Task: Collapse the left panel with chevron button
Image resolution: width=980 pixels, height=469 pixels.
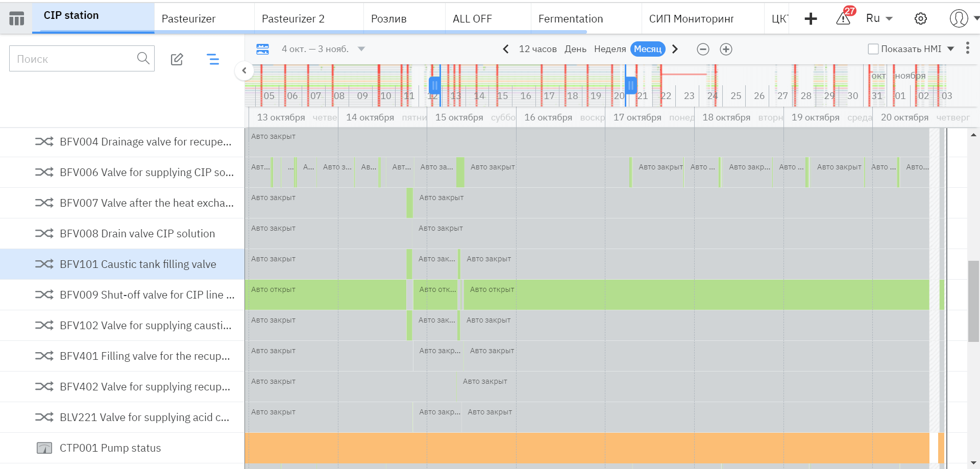Action: 244,70
